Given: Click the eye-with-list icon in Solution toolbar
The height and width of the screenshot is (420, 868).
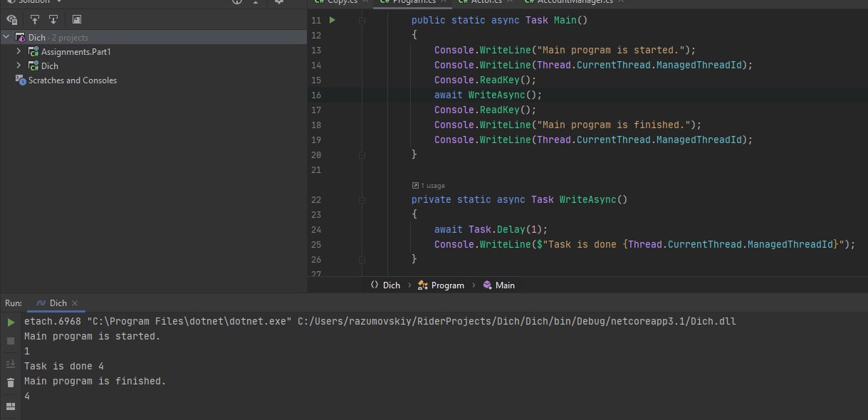Looking at the screenshot, I should point(12,20).
